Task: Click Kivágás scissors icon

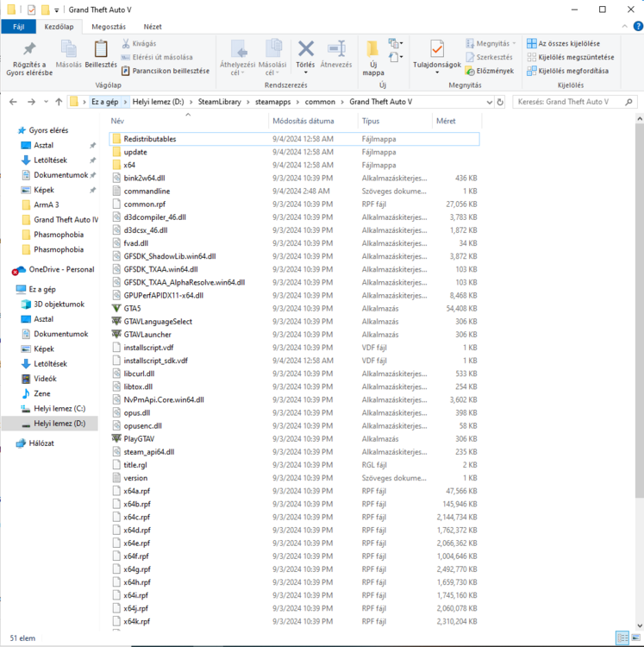Action: 126,43
